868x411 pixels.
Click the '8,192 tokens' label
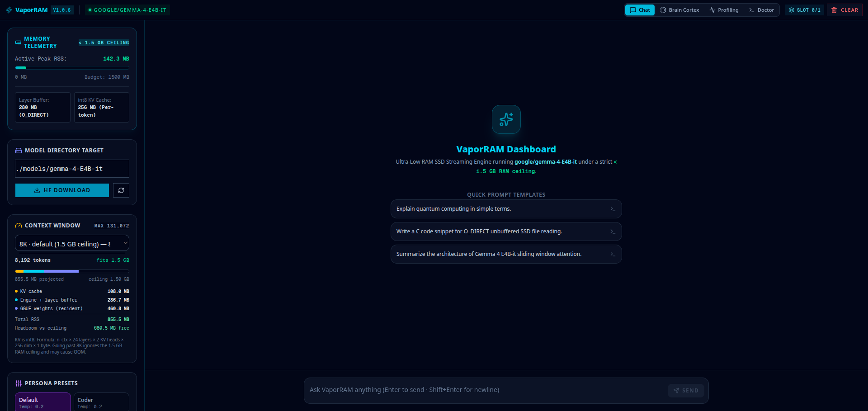(33, 260)
